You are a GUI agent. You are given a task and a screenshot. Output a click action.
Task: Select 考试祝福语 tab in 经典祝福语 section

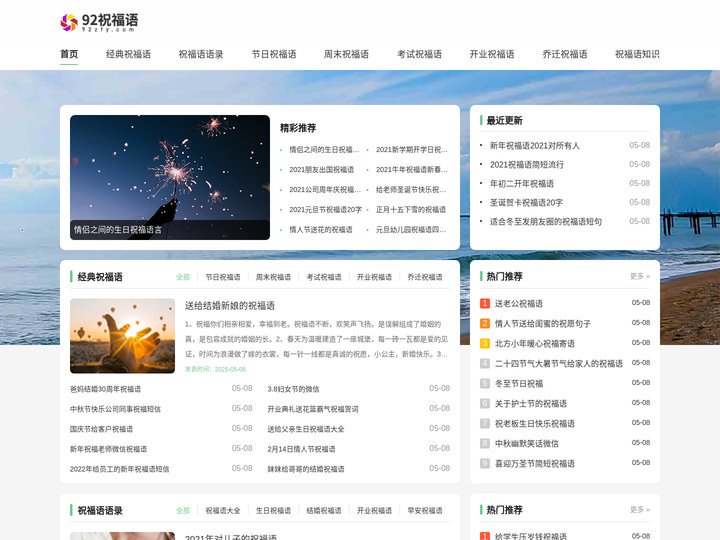pyautogui.click(x=324, y=277)
